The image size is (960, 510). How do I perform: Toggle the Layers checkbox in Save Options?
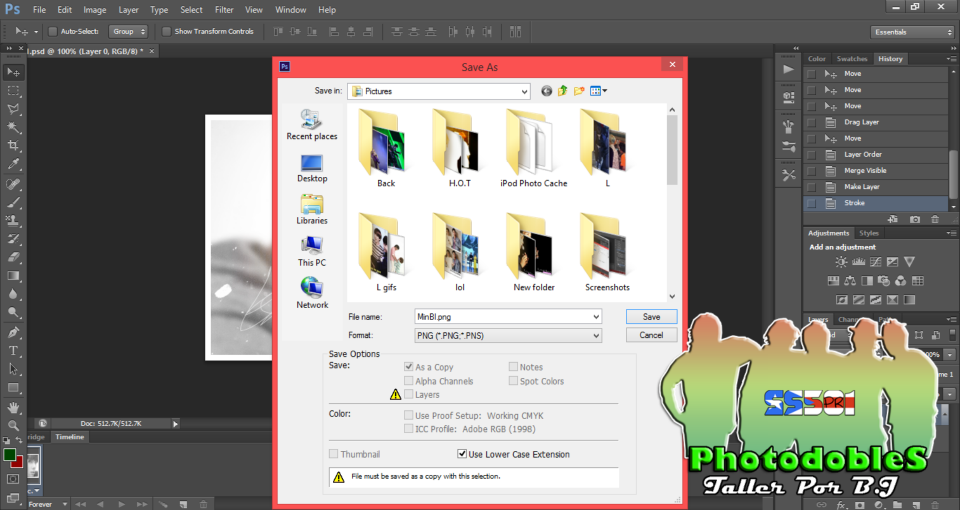(408, 394)
